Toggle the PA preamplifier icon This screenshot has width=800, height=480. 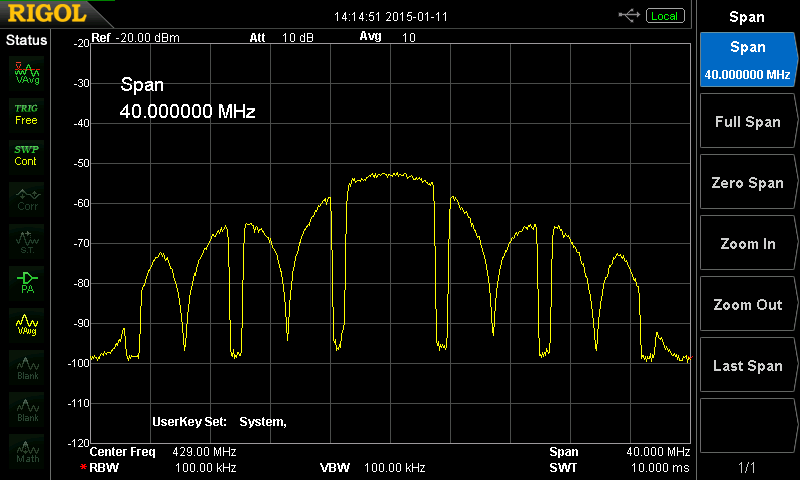click(x=26, y=282)
